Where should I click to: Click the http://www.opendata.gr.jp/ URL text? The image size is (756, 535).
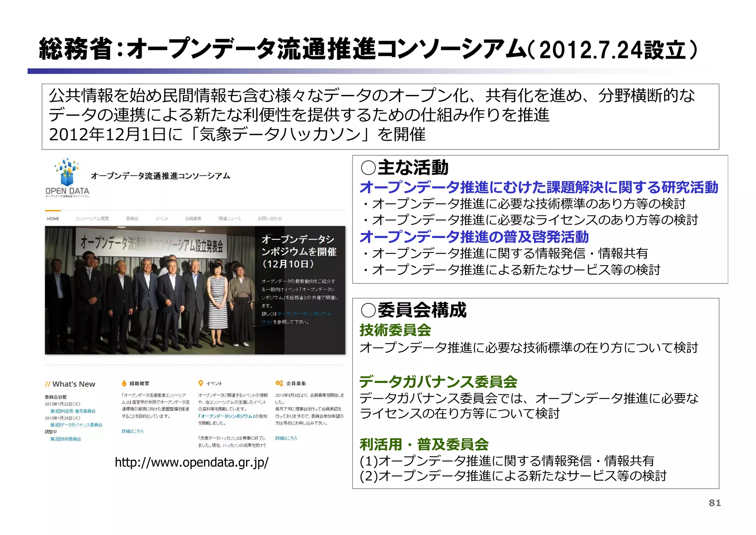click(x=192, y=462)
